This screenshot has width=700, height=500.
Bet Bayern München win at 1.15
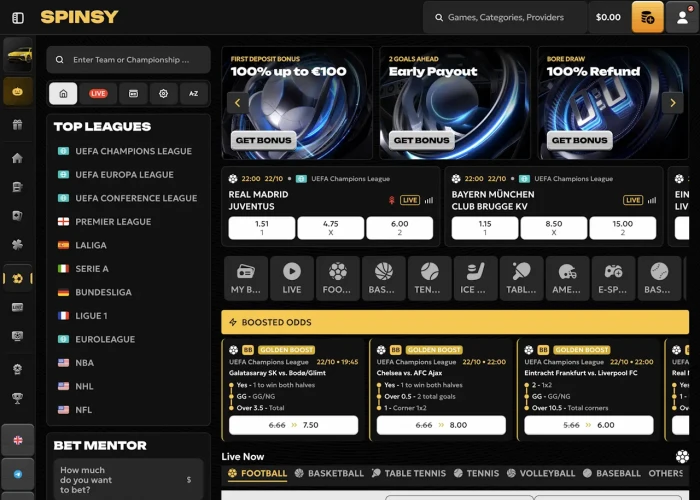tap(485, 228)
